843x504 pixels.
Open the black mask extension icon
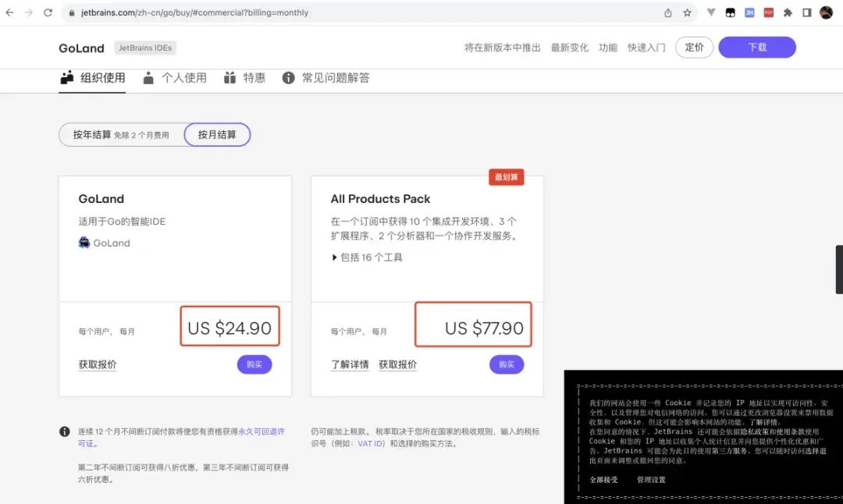730,12
